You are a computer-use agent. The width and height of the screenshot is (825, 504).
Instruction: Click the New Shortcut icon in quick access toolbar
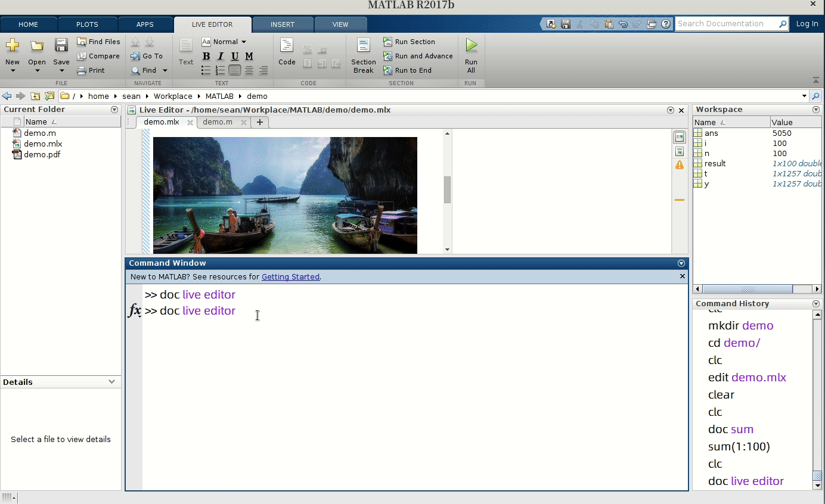pos(551,24)
